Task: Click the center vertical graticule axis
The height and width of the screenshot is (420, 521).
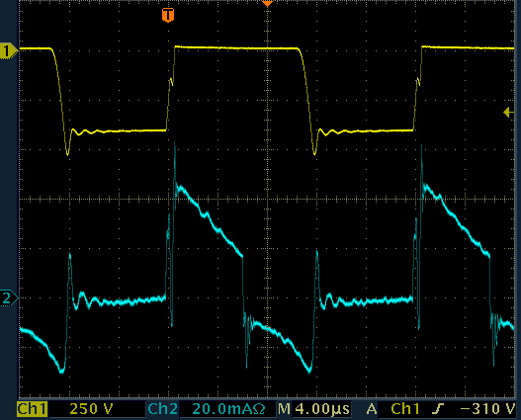Action: pos(268,200)
